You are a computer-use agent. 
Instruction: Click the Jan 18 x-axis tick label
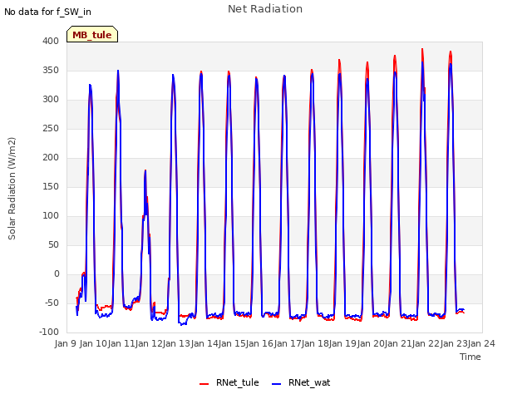(x=315, y=343)
